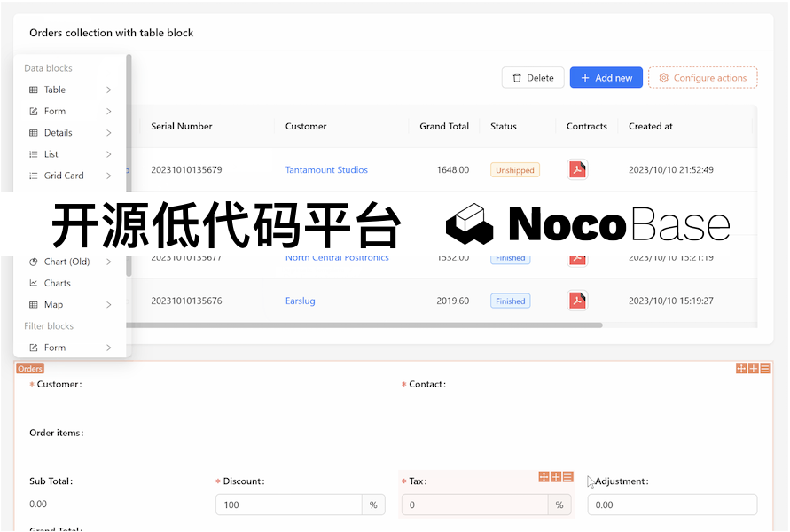
Task: Open the Table block submenu
Action: point(70,90)
